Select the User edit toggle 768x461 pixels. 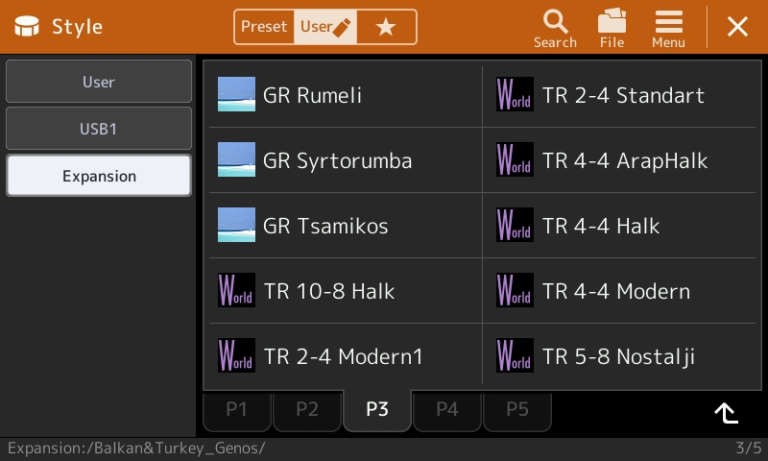(325, 27)
